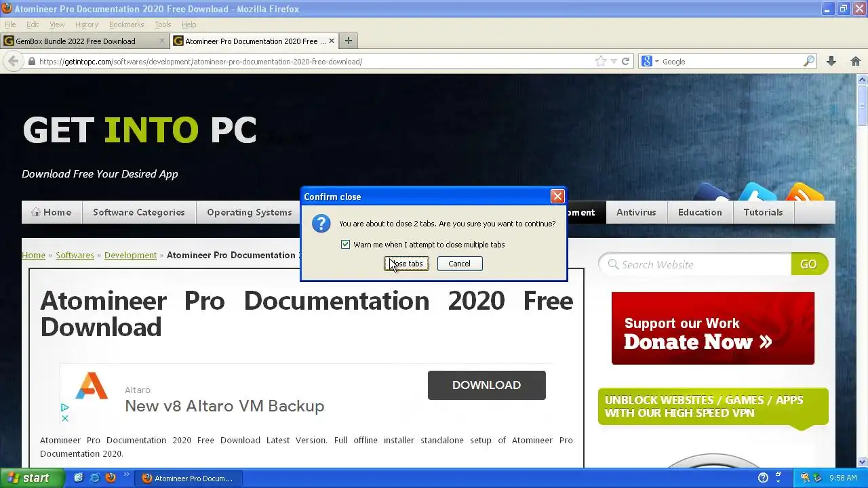
Task: Reload the current page
Action: click(625, 61)
